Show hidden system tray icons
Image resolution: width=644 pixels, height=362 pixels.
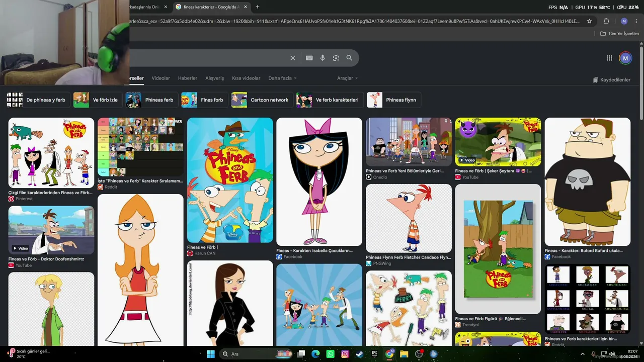coord(583,354)
